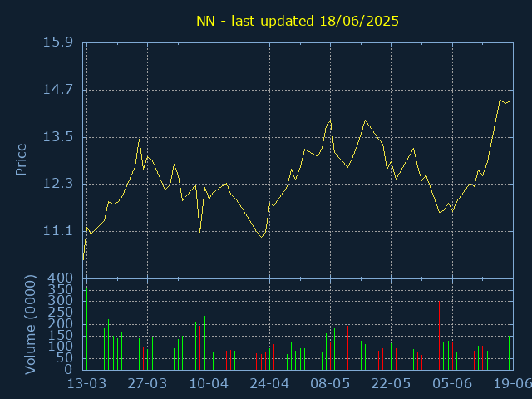Click the chart title 'NN - last updated 18/06/2025'

298,21
